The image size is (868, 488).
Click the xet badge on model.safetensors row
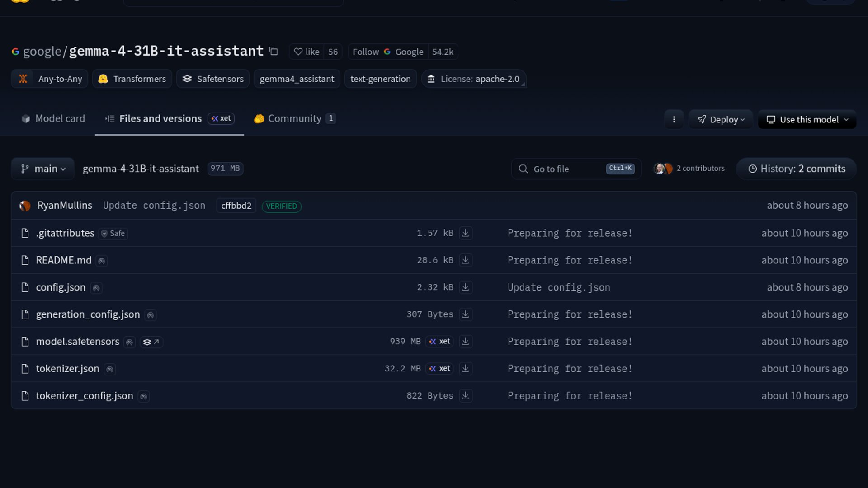click(x=439, y=342)
